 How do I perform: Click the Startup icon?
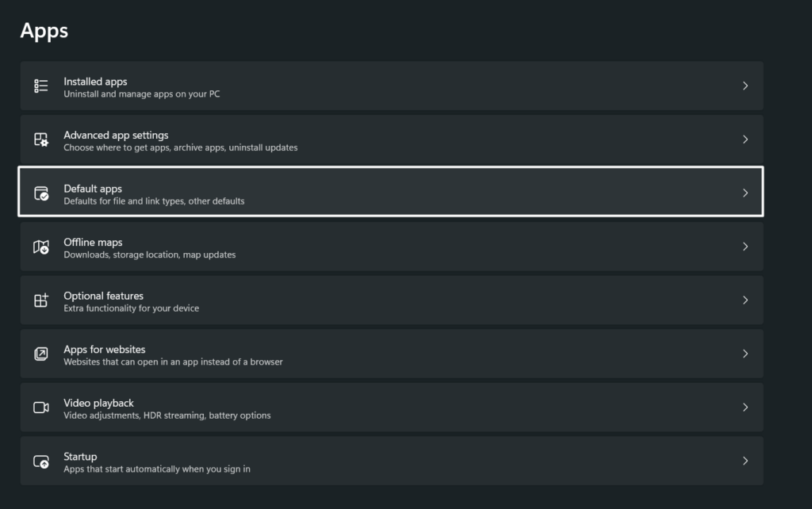41,461
